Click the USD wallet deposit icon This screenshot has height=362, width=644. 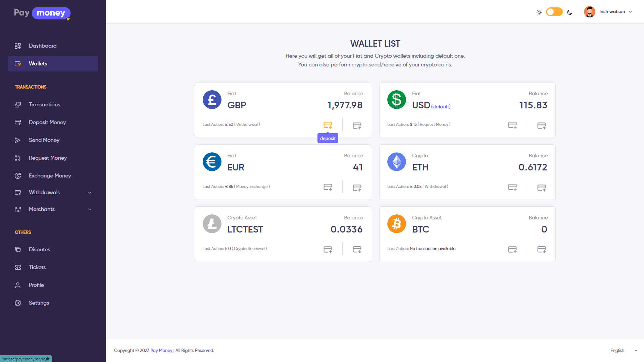coord(512,125)
